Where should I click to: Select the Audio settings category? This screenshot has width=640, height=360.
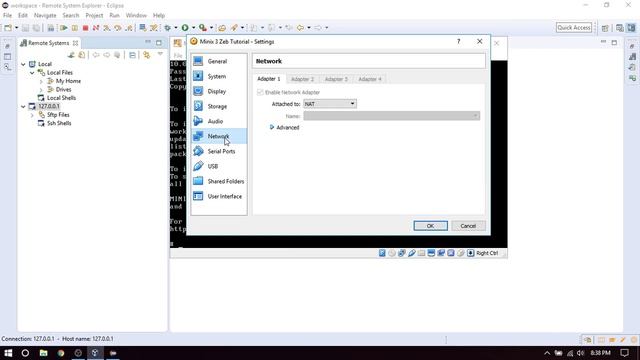(219, 121)
